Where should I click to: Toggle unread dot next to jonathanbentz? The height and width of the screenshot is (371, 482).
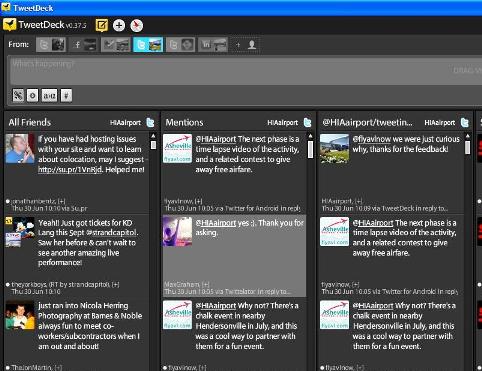click(8, 201)
